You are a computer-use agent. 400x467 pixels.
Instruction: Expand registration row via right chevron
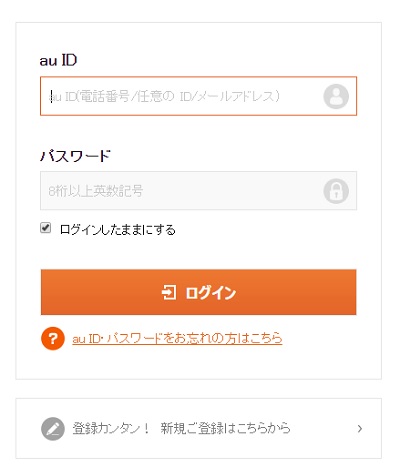pyautogui.click(x=360, y=429)
